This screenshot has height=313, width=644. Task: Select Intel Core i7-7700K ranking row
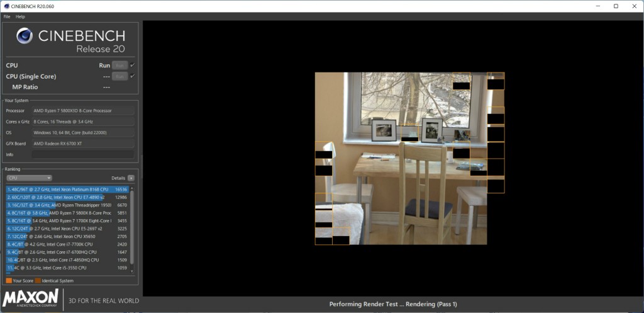pyautogui.click(x=67, y=244)
